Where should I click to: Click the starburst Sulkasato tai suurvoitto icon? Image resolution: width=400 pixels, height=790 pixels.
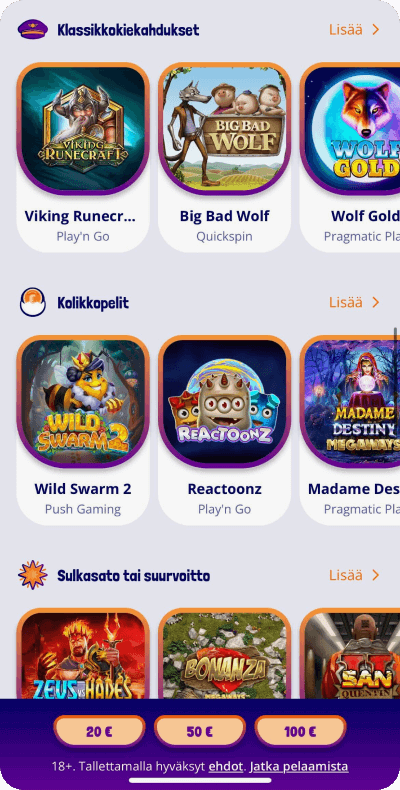click(33, 575)
